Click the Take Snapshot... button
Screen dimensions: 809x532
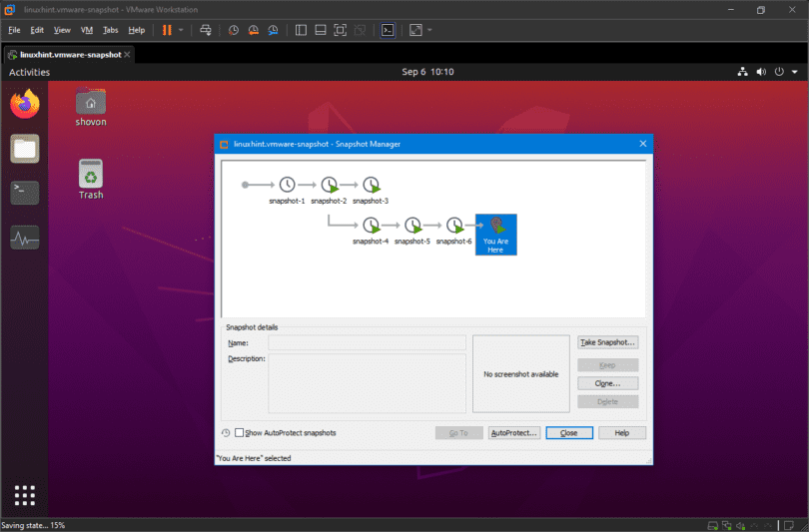click(x=608, y=342)
